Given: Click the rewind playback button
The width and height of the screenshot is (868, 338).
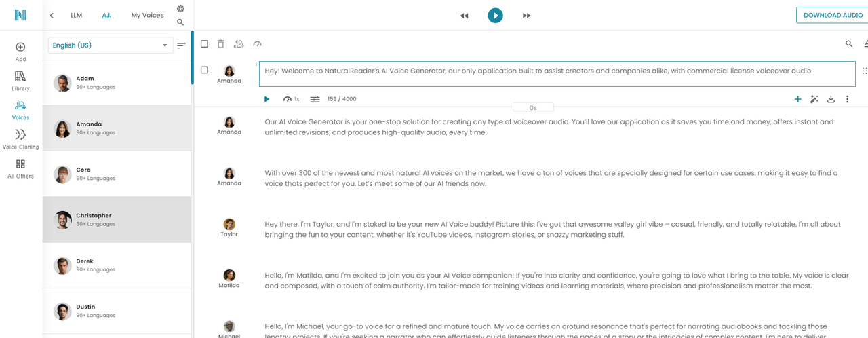Looking at the screenshot, I should 464,16.
